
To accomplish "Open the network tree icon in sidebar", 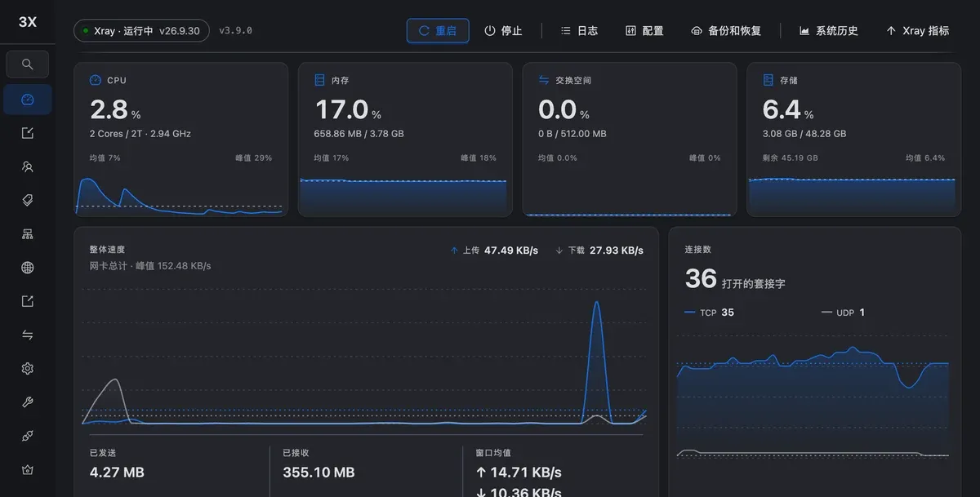I will [28, 234].
